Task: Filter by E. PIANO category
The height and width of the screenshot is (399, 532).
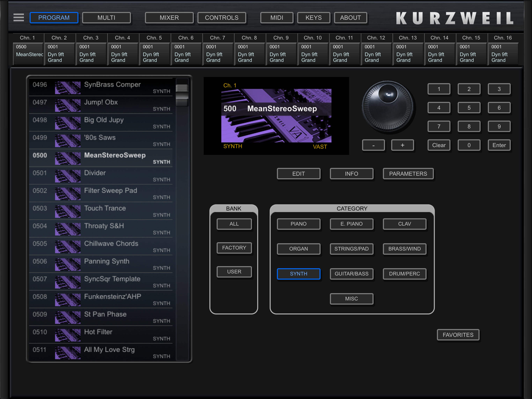Action: pos(351,224)
